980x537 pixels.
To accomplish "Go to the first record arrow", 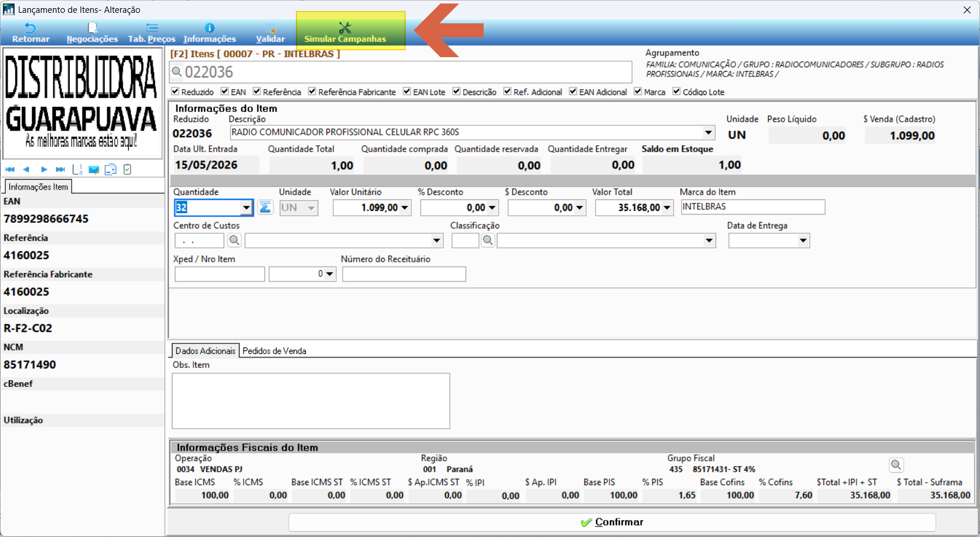I will (x=10, y=169).
